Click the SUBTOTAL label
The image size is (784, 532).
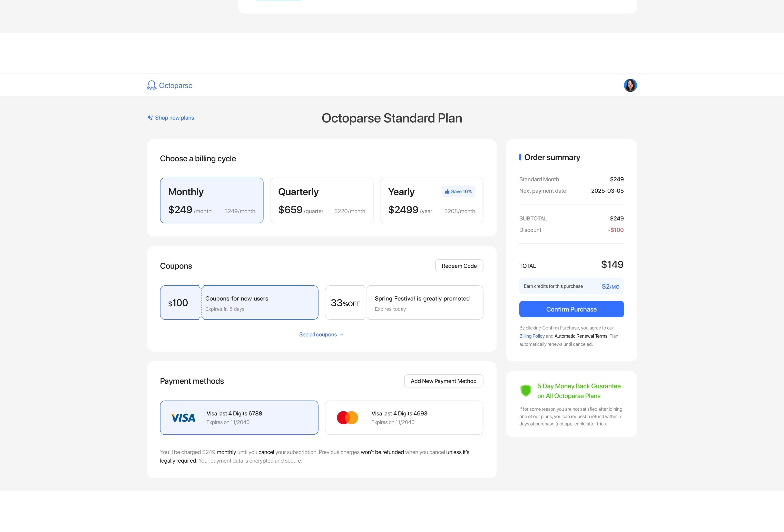click(533, 219)
